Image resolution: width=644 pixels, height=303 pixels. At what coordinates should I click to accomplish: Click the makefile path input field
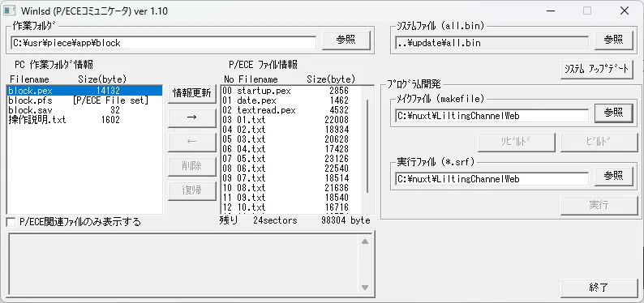pos(492,116)
